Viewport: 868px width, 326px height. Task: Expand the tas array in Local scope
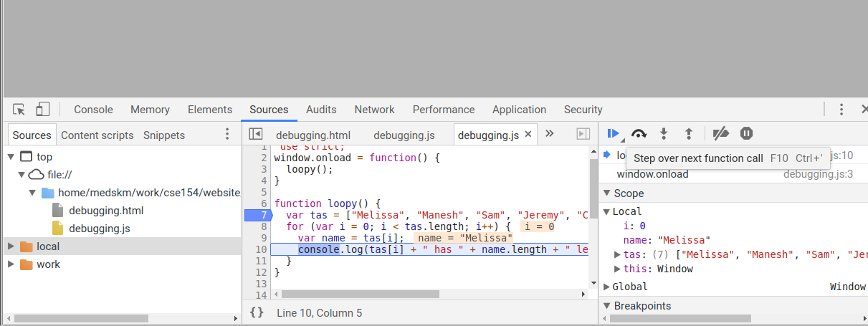618,254
